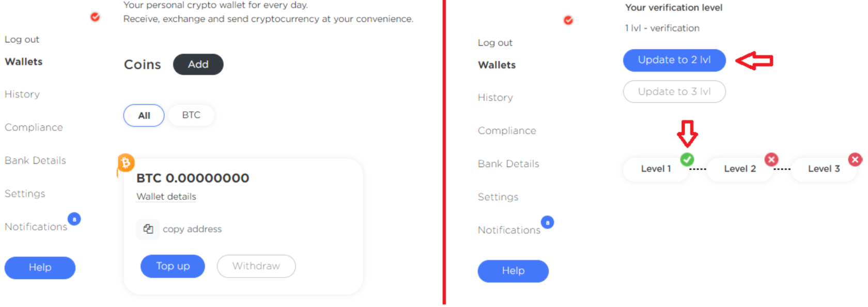Open the Wallet details link
This screenshot has width=868, height=307.
[166, 196]
